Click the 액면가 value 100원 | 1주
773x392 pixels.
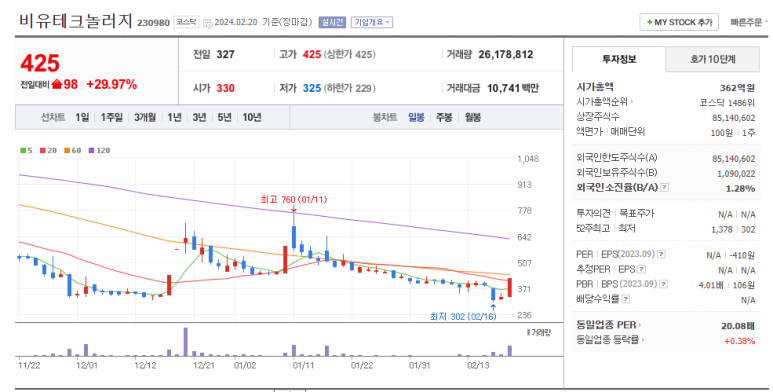click(733, 133)
